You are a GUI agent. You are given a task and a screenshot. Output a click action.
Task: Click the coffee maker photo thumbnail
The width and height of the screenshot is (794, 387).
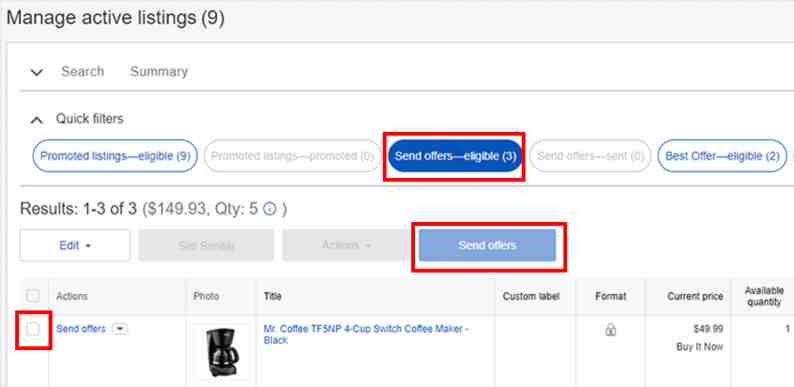222,352
